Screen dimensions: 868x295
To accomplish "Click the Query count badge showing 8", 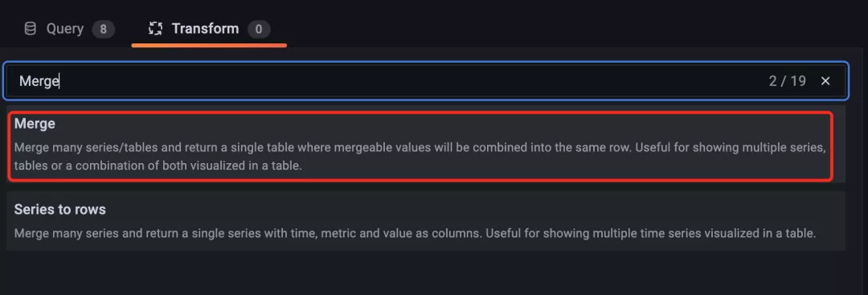I will (104, 29).
